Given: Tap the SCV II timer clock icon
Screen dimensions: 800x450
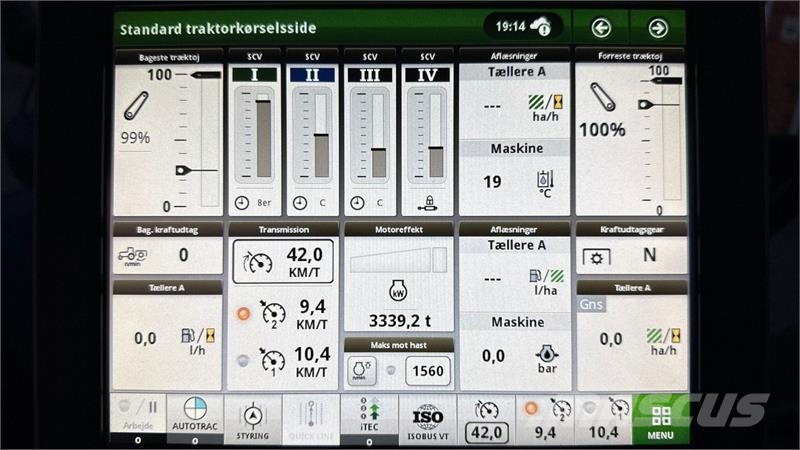Looking at the screenshot, I should point(300,203).
